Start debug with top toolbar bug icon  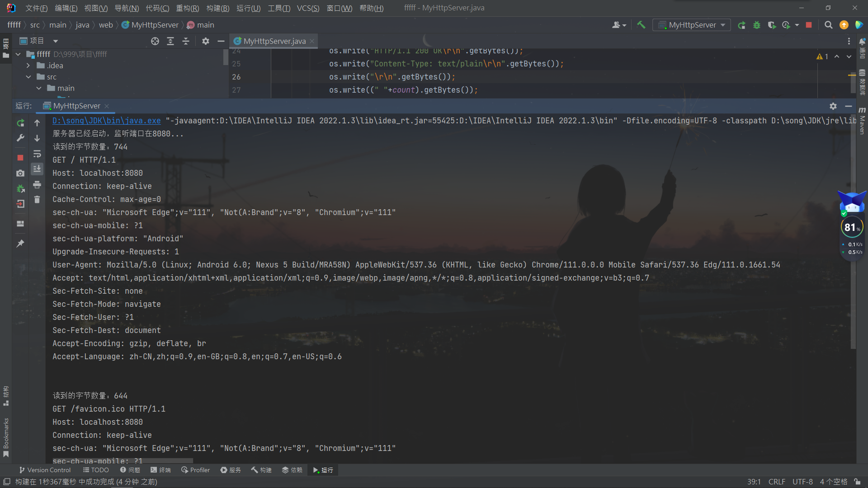(757, 25)
